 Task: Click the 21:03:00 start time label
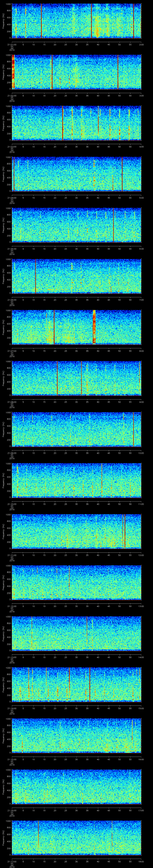point(12,147)
